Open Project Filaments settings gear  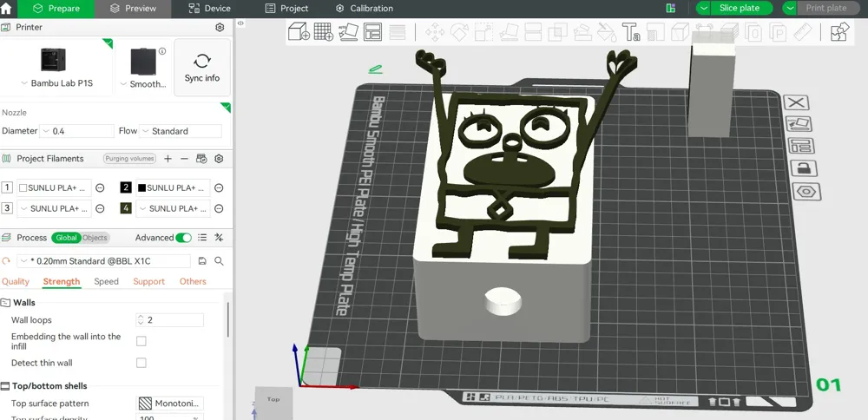pyautogui.click(x=219, y=159)
